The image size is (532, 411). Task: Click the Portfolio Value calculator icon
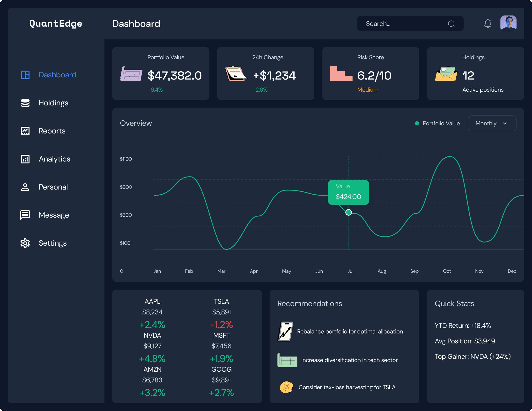click(131, 74)
